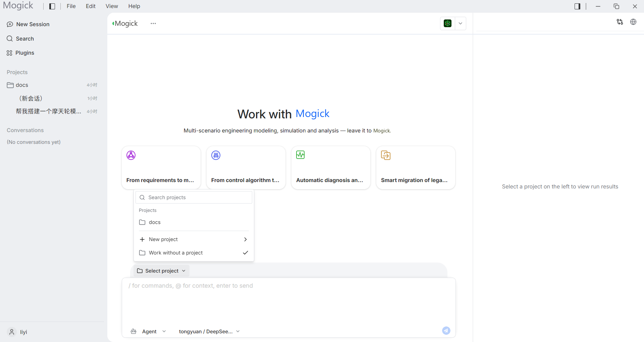The width and height of the screenshot is (644, 342).
Task: Click the Agent robot icon
Action: coord(133,331)
